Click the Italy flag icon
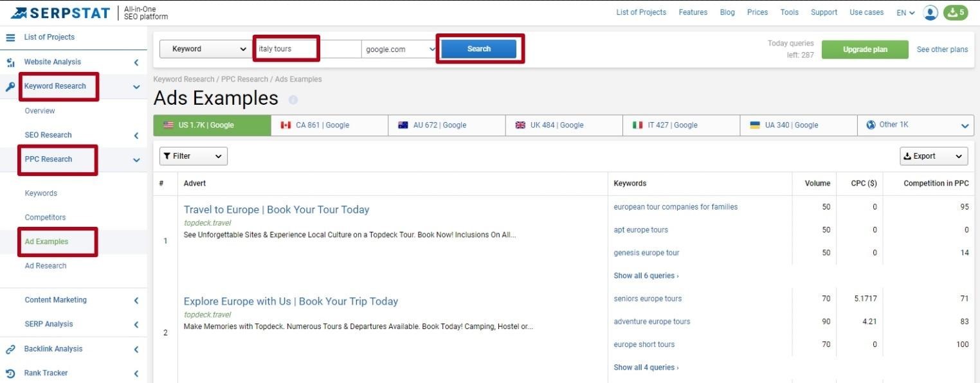This screenshot has width=980, height=383. (637, 125)
